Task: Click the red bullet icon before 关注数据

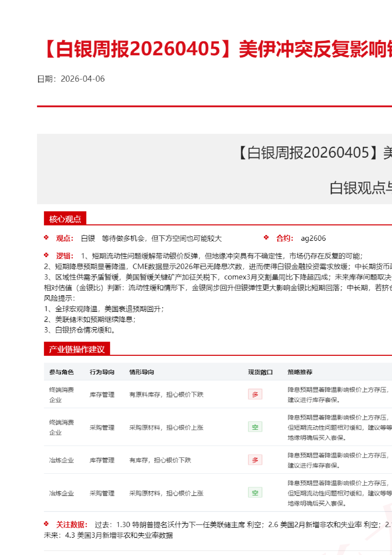Action: click(x=46, y=524)
